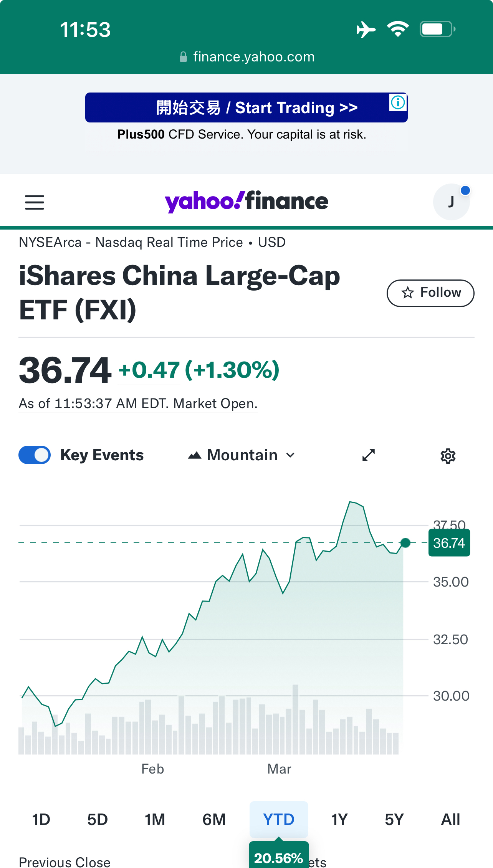Select the YTD time range
This screenshot has width=493, height=868.
pyautogui.click(x=279, y=820)
